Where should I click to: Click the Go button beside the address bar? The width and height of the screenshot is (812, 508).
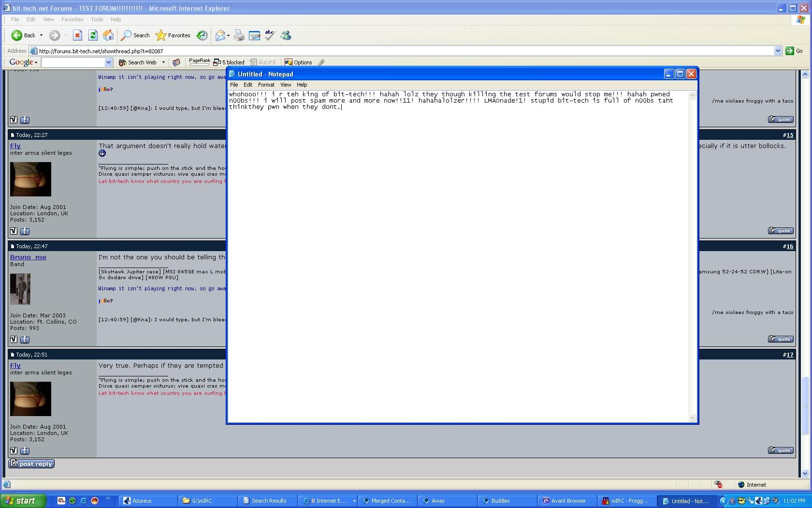795,51
